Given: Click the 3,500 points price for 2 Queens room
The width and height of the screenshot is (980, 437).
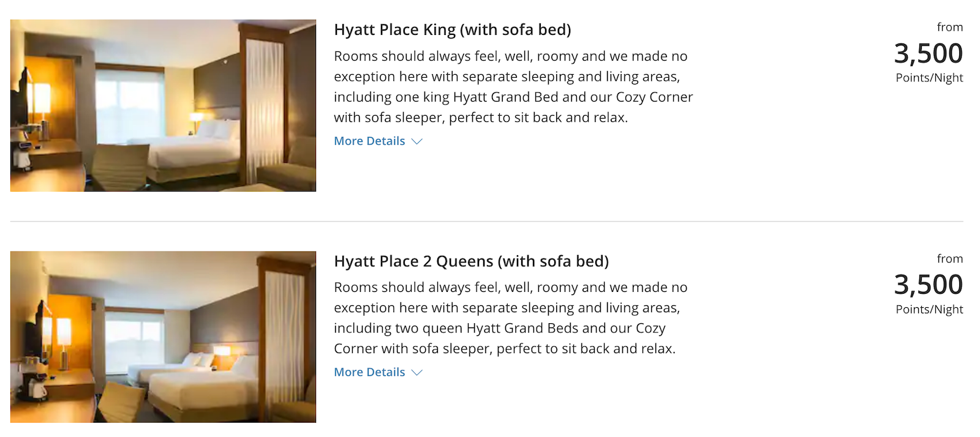Looking at the screenshot, I should click(x=929, y=284).
